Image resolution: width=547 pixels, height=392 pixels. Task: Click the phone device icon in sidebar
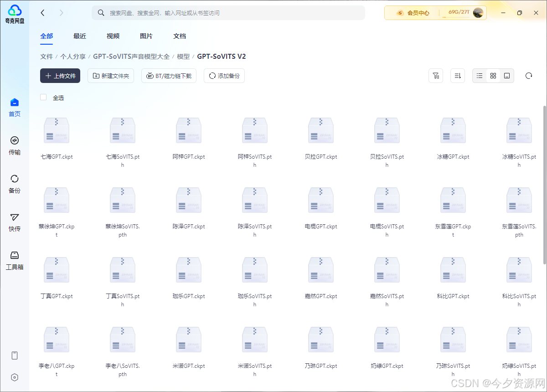pos(15,356)
